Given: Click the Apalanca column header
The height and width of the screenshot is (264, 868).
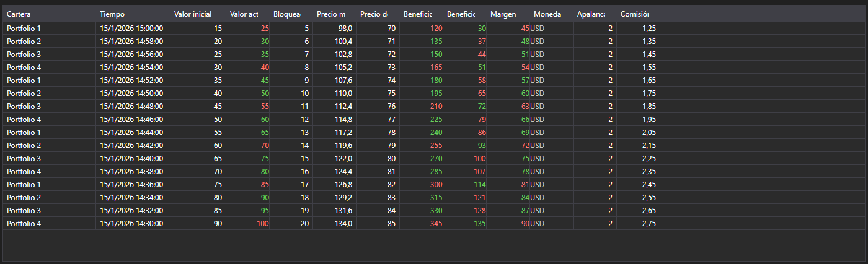Looking at the screenshot, I should 595,14.
